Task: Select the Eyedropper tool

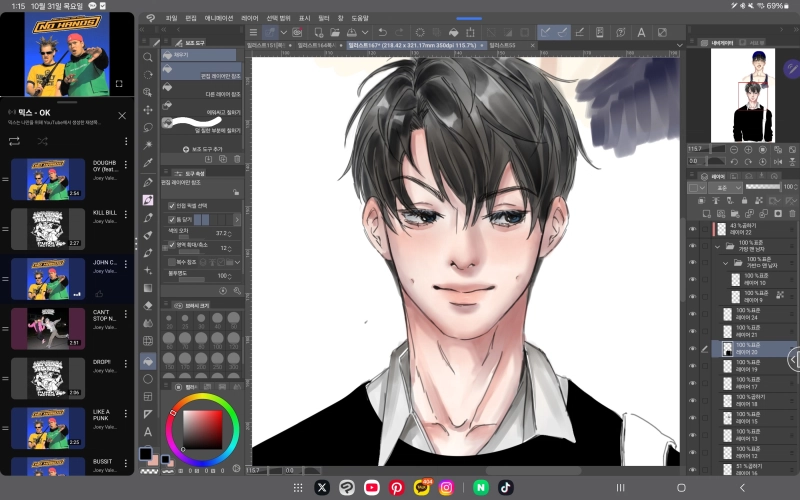Action: [x=148, y=163]
